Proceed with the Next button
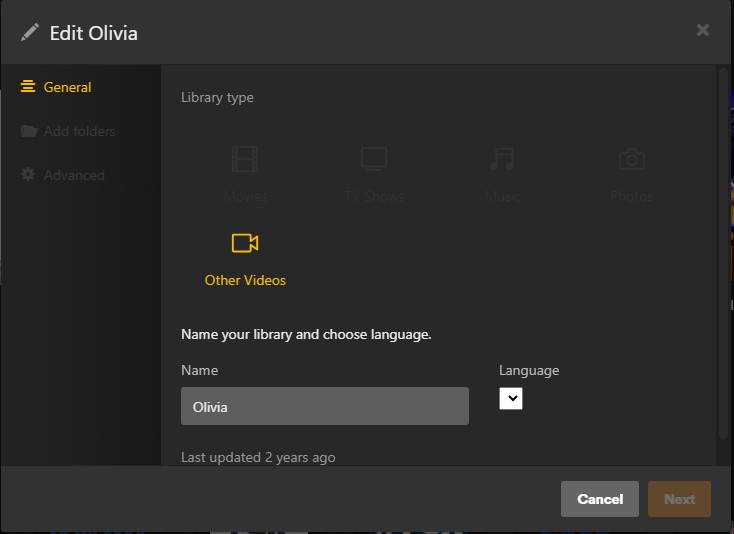734x534 pixels. pyautogui.click(x=679, y=499)
